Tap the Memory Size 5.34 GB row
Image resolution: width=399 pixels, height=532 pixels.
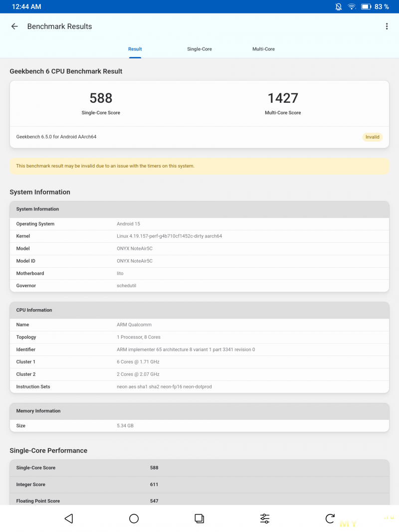(199, 426)
